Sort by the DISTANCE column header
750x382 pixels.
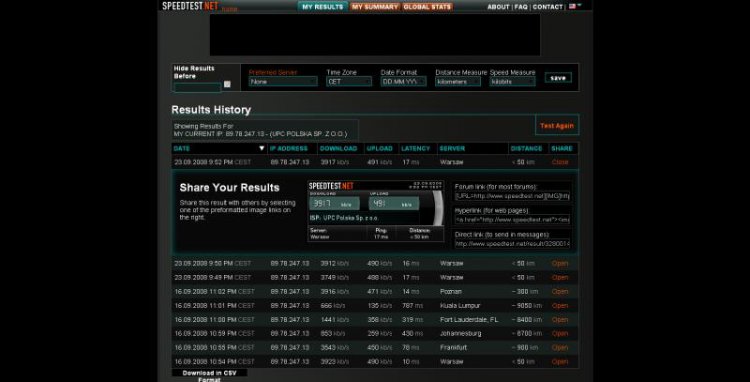(x=526, y=149)
